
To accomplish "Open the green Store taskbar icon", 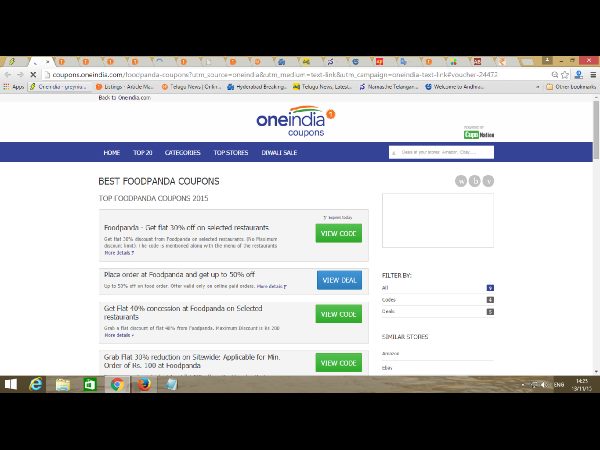I will [x=90, y=384].
